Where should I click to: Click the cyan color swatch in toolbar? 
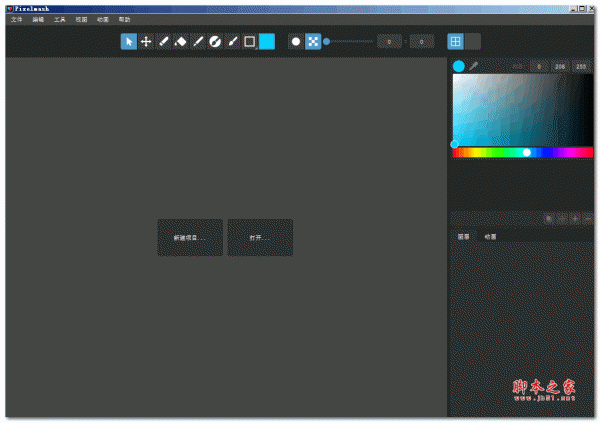click(x=267, y=41)
